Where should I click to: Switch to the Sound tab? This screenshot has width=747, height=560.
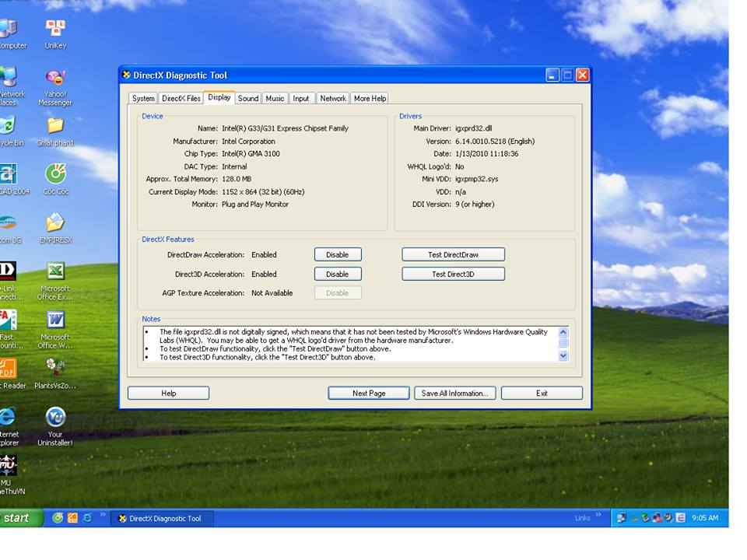pos(248,98)
